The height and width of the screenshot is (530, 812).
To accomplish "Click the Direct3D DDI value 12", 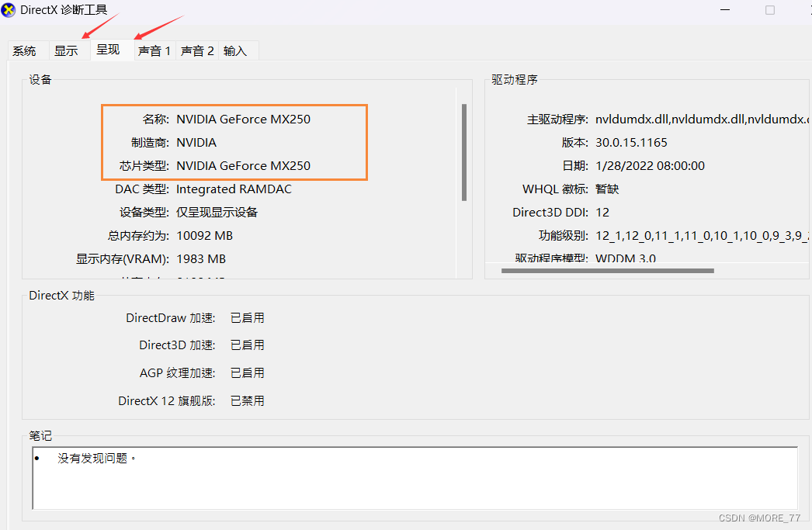I will click(602, 212).
